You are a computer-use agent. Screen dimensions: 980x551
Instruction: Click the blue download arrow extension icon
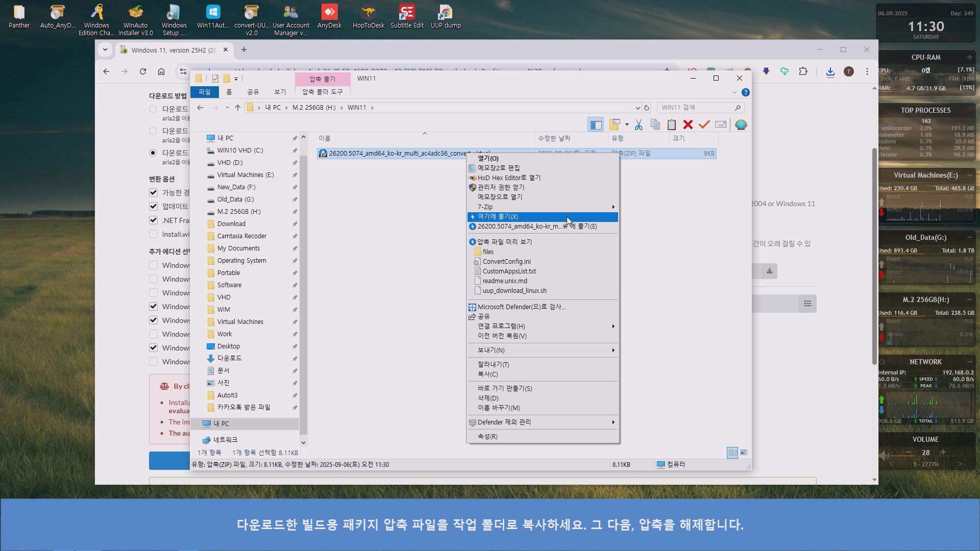click(766, 71)
